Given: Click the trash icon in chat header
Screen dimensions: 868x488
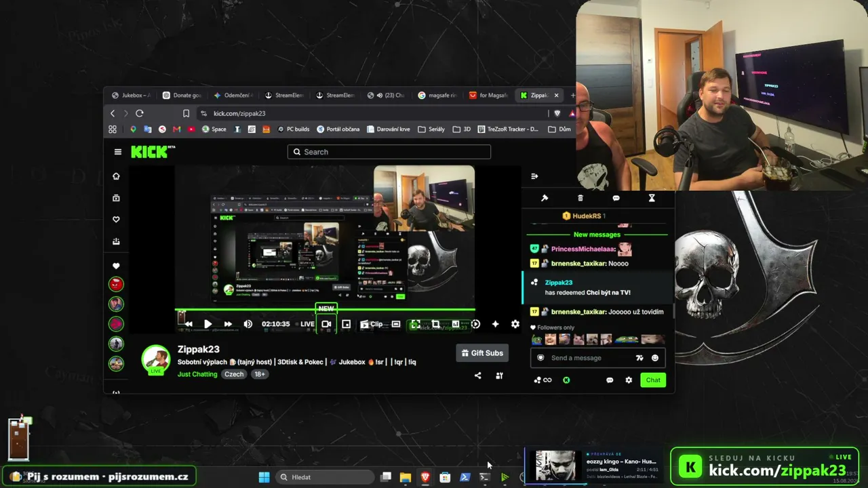Looking at the screenshot, I should (580, 198).
